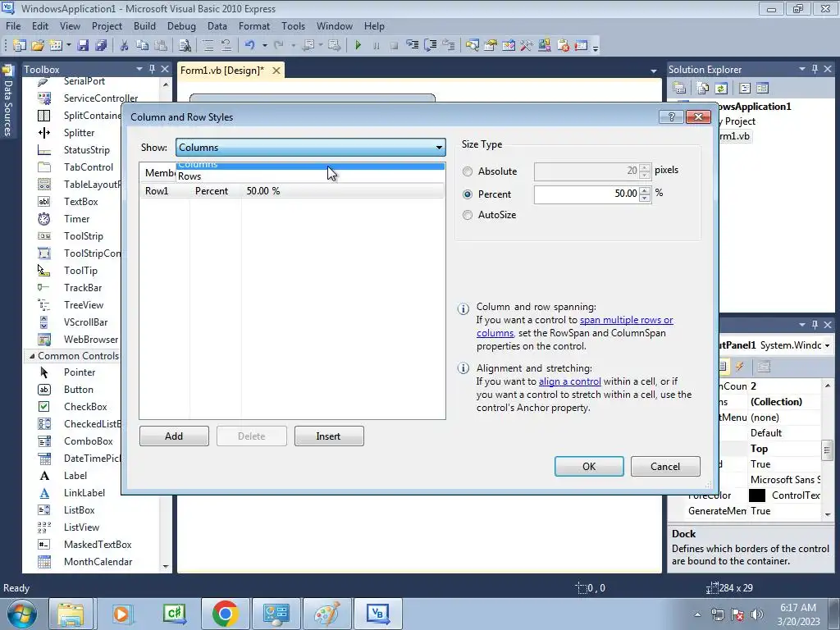Viewport: 840px width, 630px height.
Task: Open the Data Sources side tab
Action: tap(7, 102)
